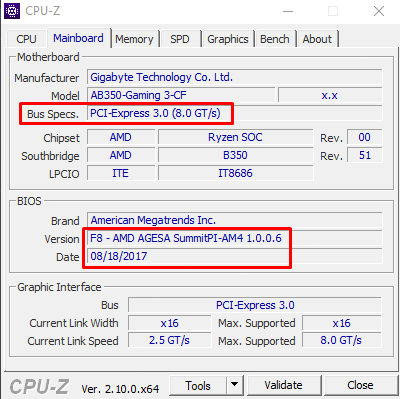Select the Gigabyte Technology Co. Ltd. manufacturer field
400x399 pixels.
click(235, 77)
